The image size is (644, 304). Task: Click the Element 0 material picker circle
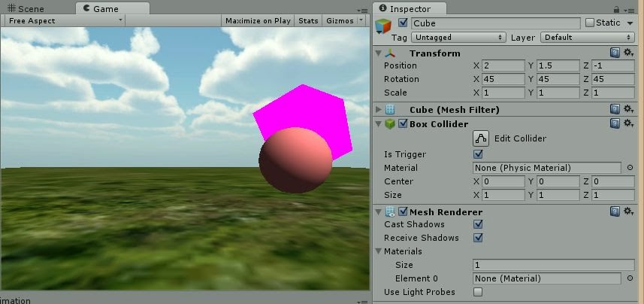tap(630, 278)
